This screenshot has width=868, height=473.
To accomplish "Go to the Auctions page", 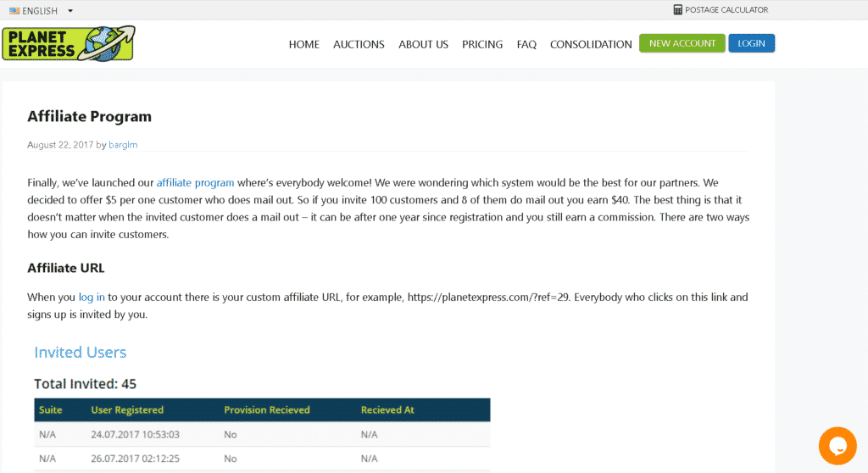I will [359, 44].
